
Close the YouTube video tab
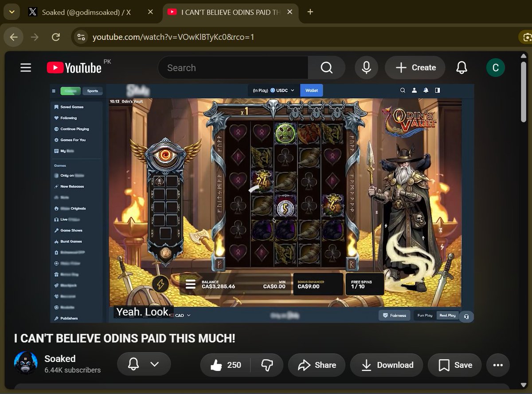click(290, 12)
